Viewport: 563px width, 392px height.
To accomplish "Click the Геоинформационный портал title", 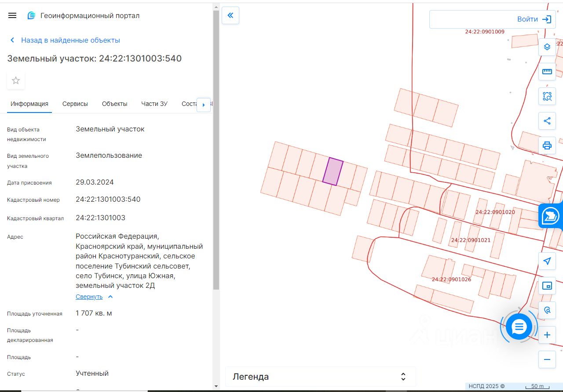I will coord(90,15).
